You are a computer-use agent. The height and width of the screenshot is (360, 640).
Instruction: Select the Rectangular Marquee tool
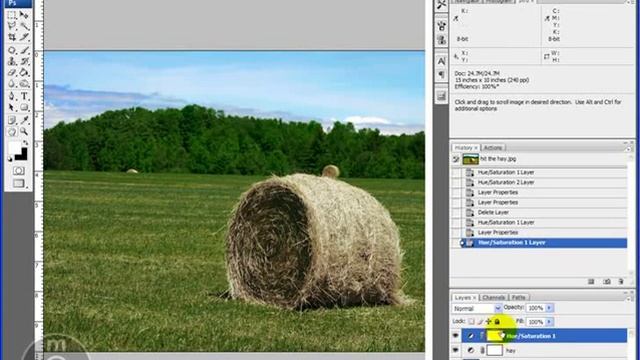pyautogui.click(x=12, y=16)
